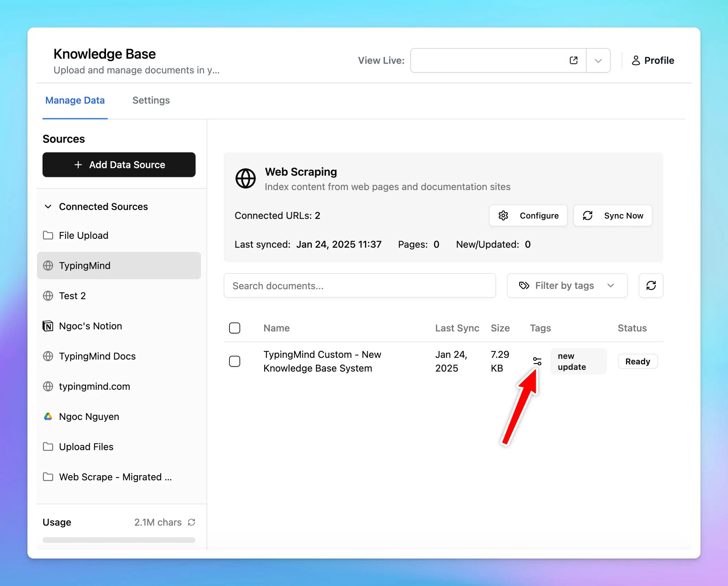The height and width of the screenshot is (586, 728).
Task: Click the Status column header
Action: (632, 328)
